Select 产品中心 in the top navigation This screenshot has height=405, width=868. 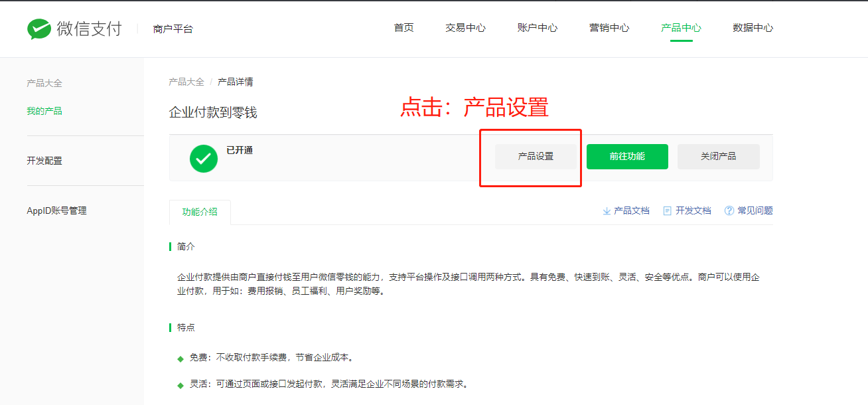[x=681, y=28]
